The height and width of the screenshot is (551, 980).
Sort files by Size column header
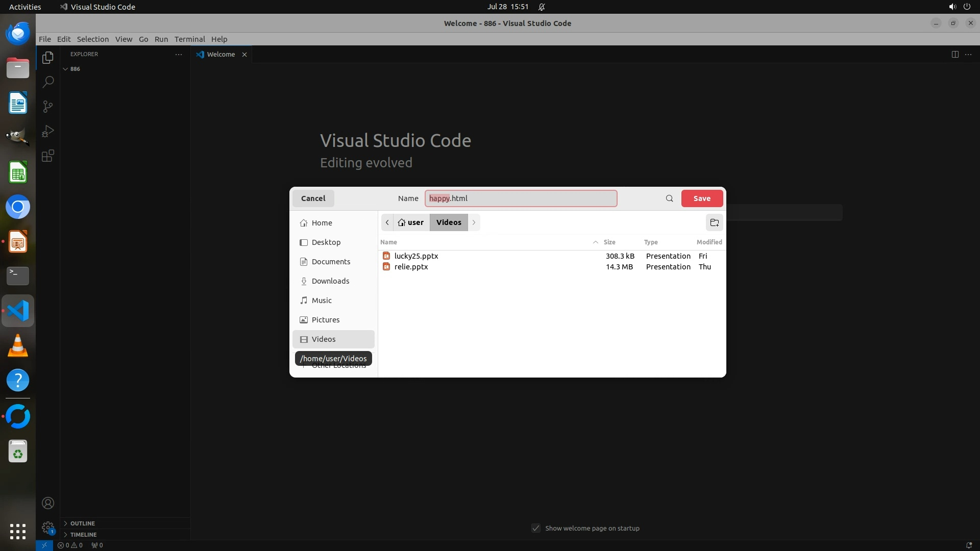pyautogui.click(x=609, y=242)
